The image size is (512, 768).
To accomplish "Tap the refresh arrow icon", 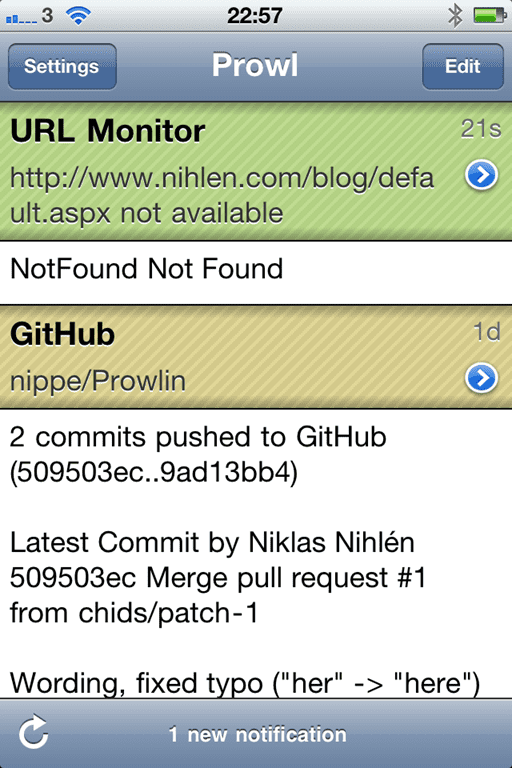I will pyautogui.click(x=33, y=733).
